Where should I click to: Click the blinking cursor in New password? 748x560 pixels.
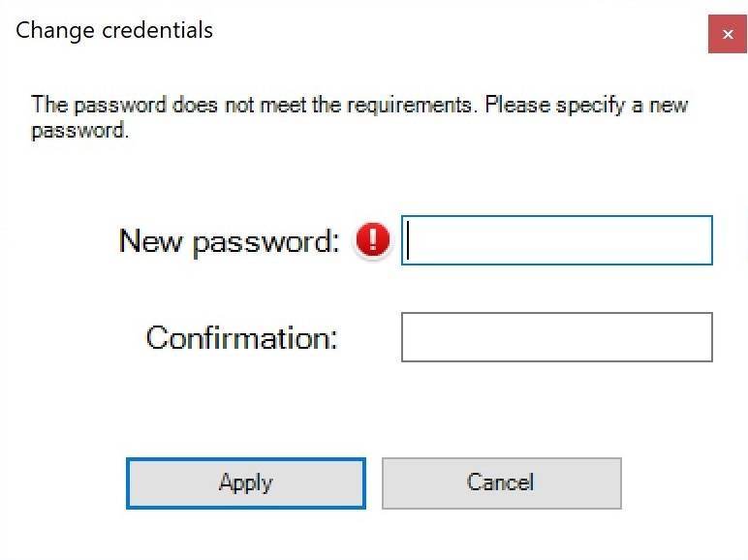pyautogui.click(x=410, y=240)
